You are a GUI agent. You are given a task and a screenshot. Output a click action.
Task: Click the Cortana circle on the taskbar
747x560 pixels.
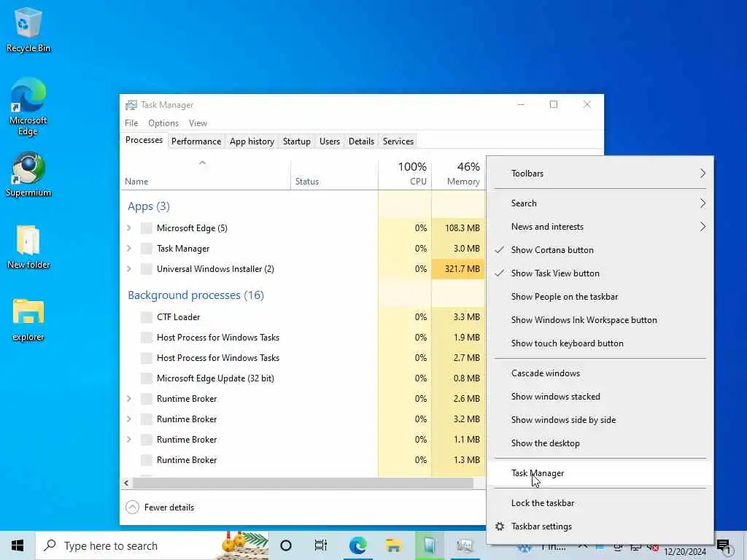[x=286, y=545]
